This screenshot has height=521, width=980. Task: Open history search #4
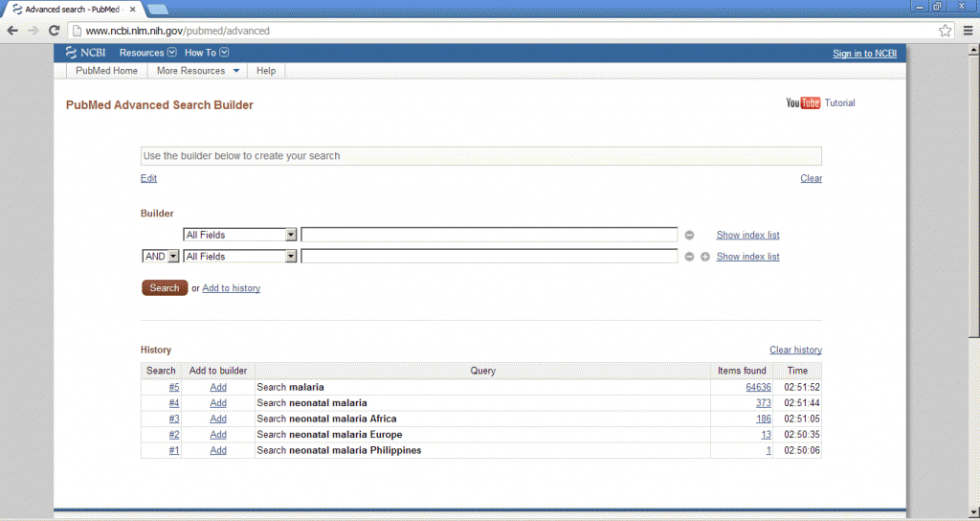click(x=174, y=403)
